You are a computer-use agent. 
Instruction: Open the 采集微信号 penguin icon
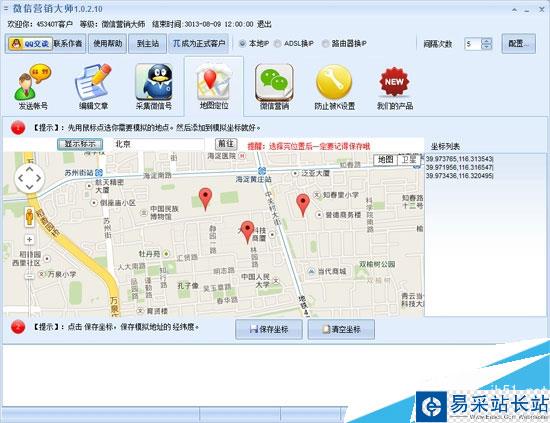click(x=154, y=87)
